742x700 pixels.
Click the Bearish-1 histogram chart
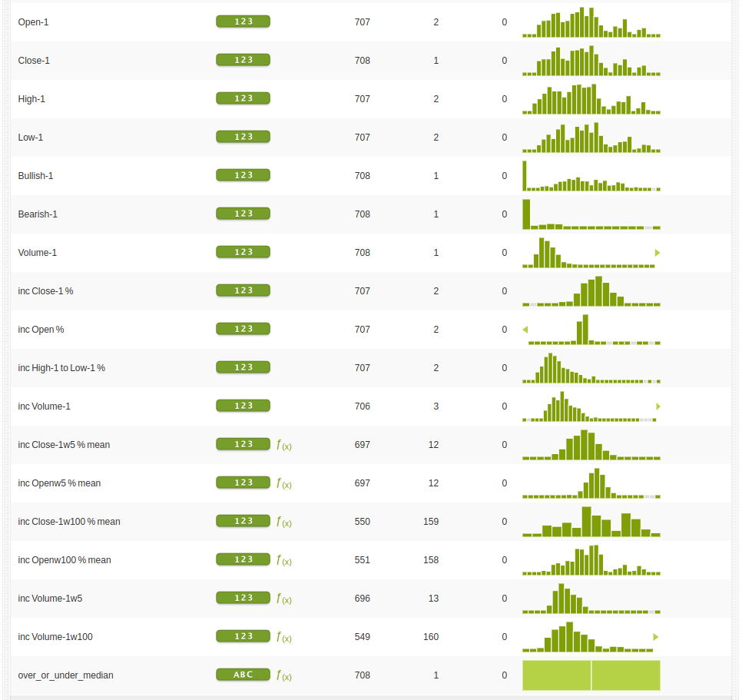[591, 214]
